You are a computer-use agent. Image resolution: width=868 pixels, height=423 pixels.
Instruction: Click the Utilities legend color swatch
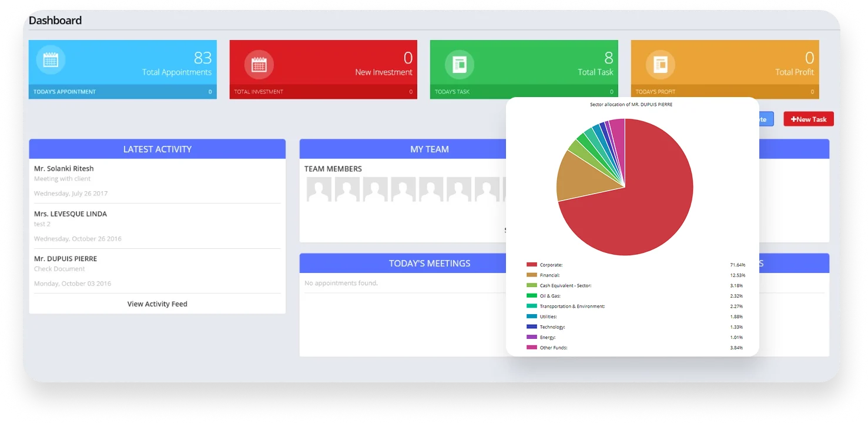pyautogui.click(x=532, y=317)
